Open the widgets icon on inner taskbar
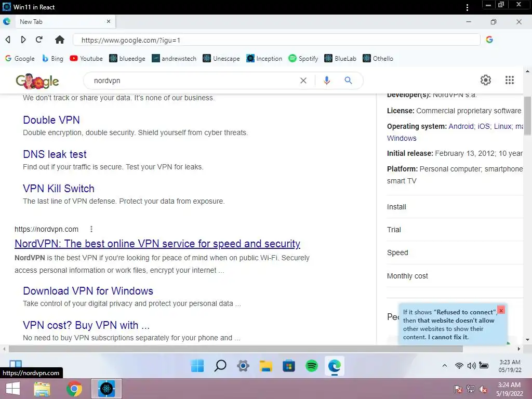The image size is (532, 399). (16, 364)
